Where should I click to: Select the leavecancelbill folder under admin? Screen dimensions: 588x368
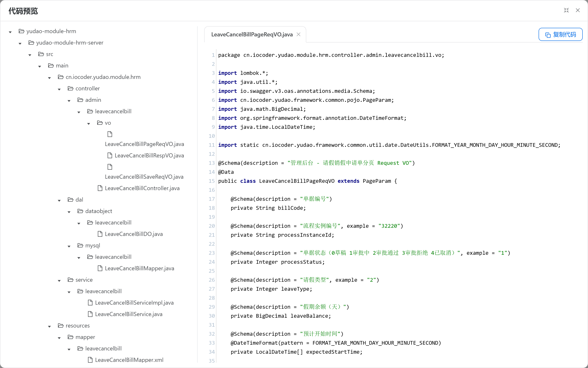tap(113, 111)
